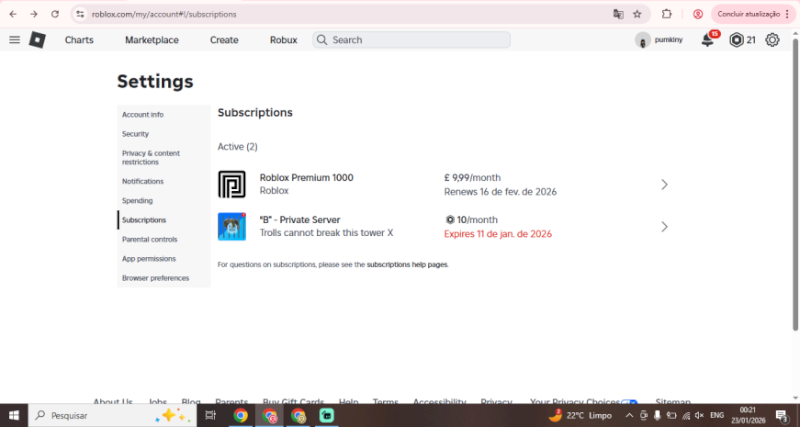Viewport: 800px width, 427px height.
Task: Open the pumkiny avatar profile
Action: pyautogui.click(x=643, y=40)
